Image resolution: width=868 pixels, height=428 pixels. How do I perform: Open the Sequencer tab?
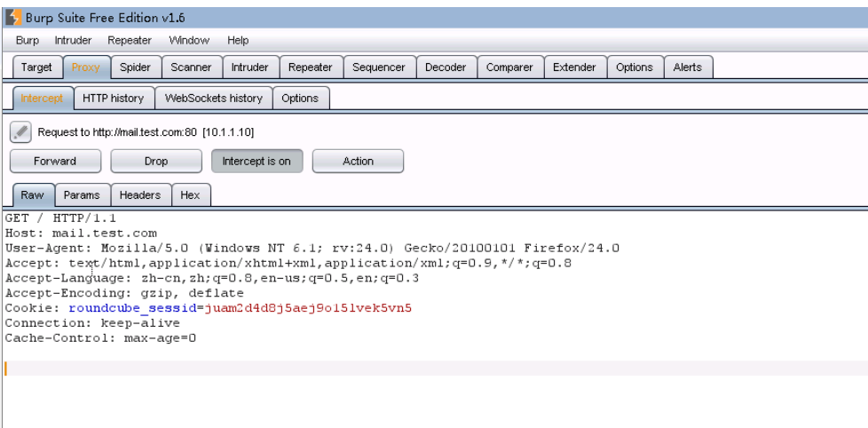point(379,67)
